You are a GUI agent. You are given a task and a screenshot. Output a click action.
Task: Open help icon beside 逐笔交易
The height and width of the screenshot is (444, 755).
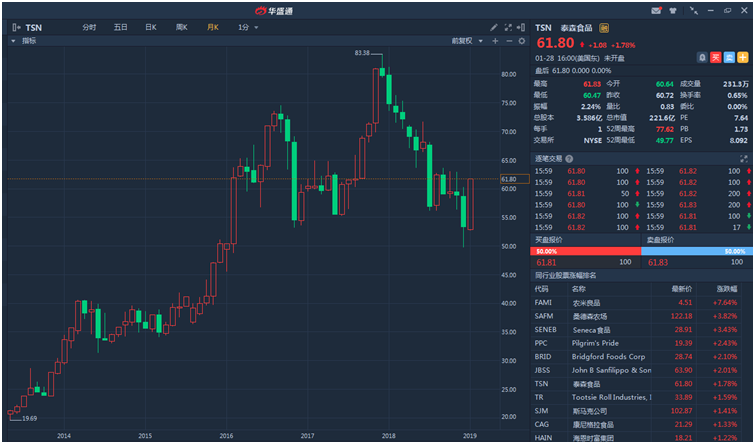coord(570,159)
